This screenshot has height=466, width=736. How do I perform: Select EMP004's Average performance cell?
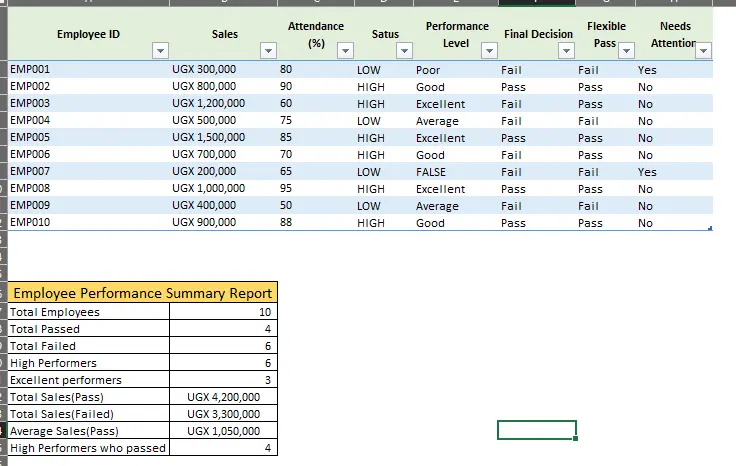click(456, 121)
